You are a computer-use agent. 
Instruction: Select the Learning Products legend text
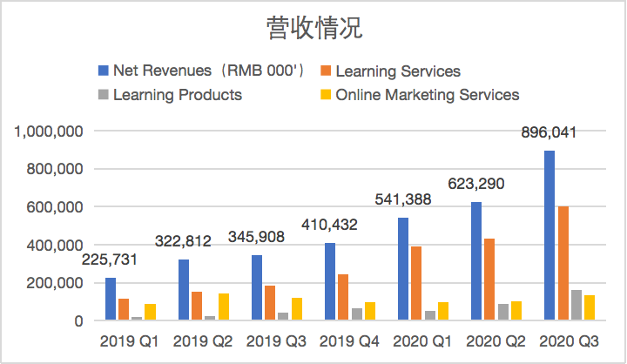click(178, 95)
